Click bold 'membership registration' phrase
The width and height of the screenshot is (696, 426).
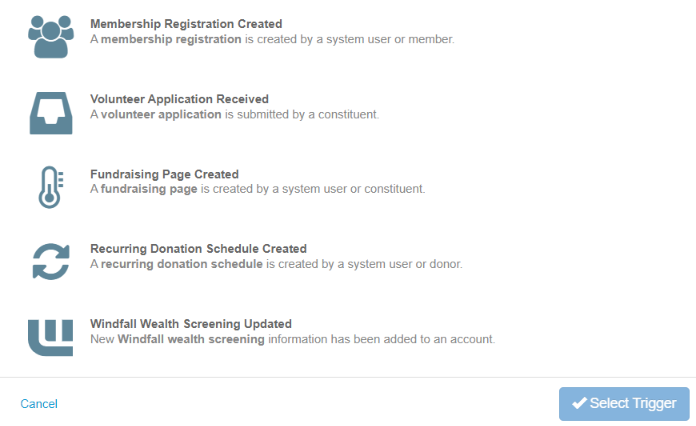[x=171, y=39]
